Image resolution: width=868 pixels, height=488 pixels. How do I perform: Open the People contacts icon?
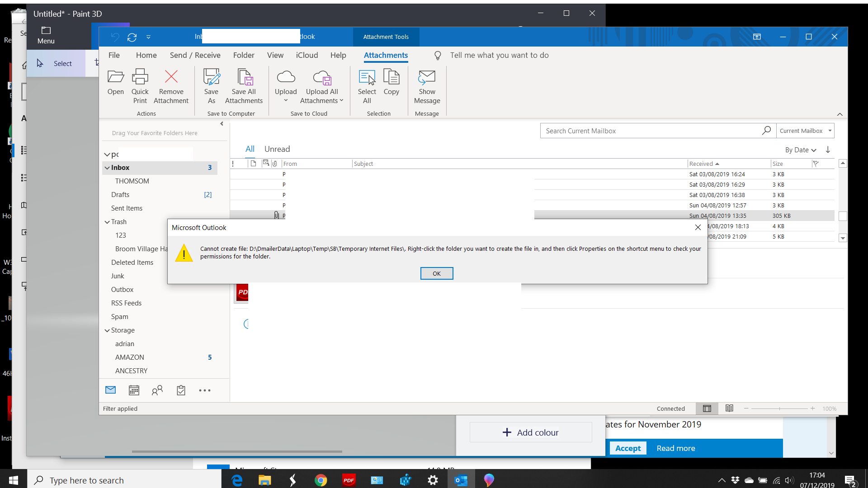coord(157,390)
